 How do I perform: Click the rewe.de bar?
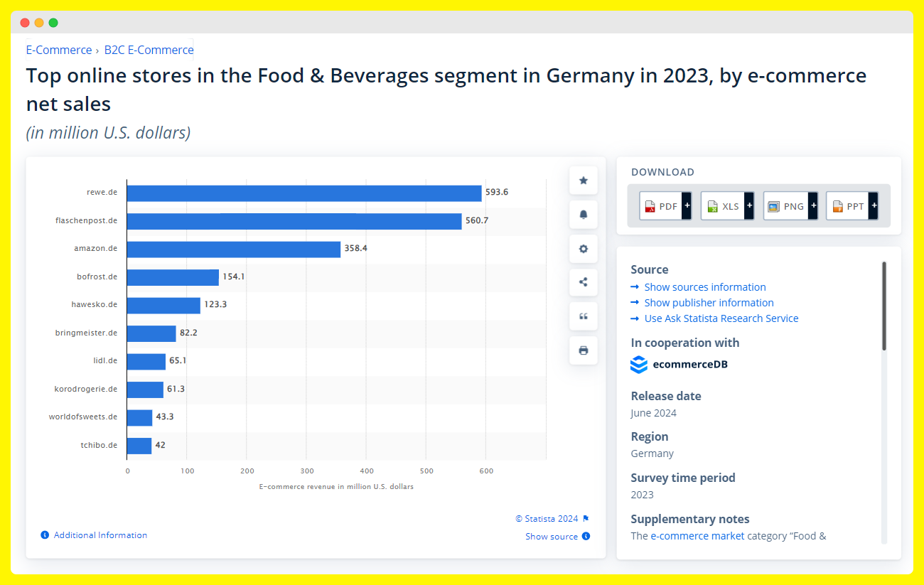point(304,193)
